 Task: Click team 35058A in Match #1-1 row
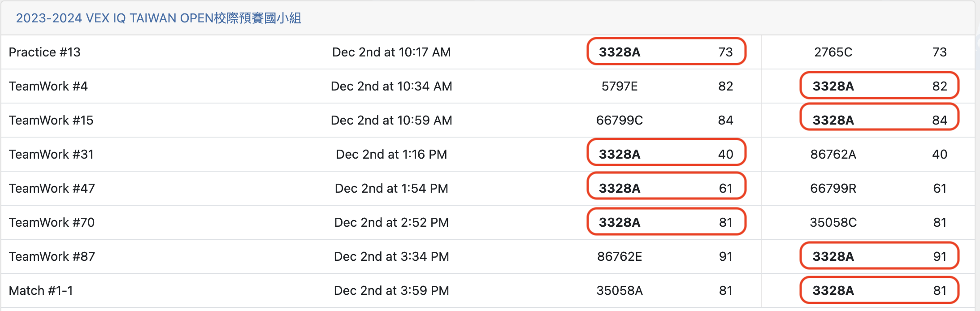coord(619,291)
